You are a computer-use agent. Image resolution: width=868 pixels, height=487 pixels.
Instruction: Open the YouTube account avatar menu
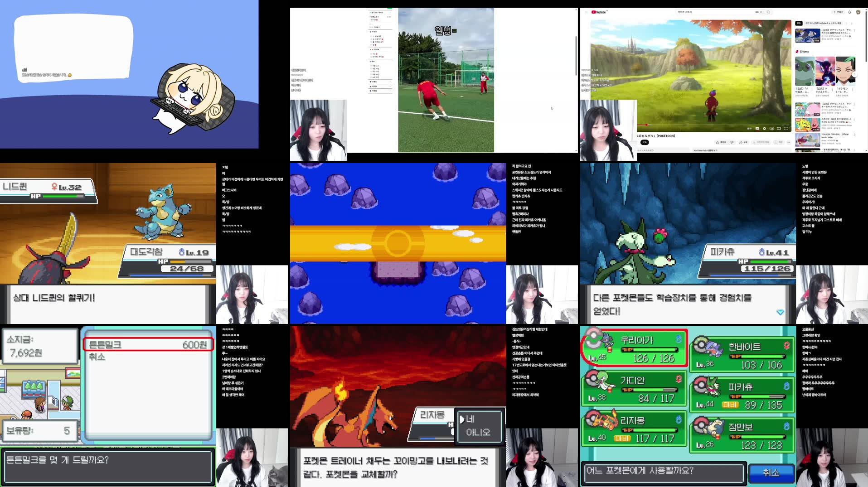[858, 12]
